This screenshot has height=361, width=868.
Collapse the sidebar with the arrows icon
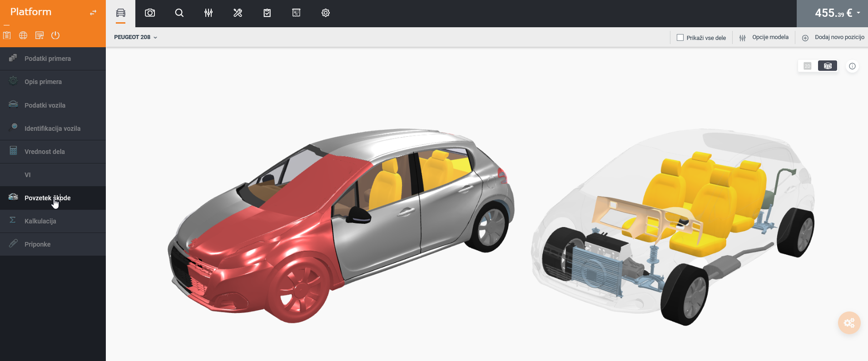tap(93, 13)
